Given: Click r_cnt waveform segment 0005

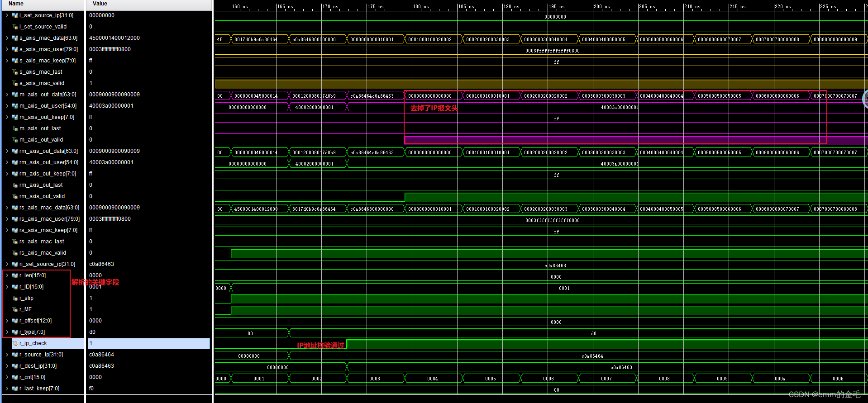Looking at the screenshot, I should coord(491,379).
